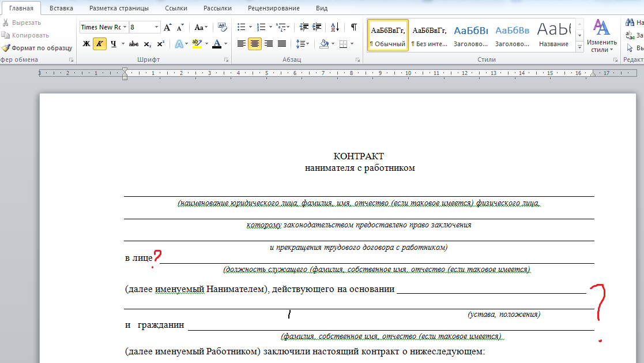Open Абзац dialog launcher
The width and height of the screenshot is (644, 363).
357,60
